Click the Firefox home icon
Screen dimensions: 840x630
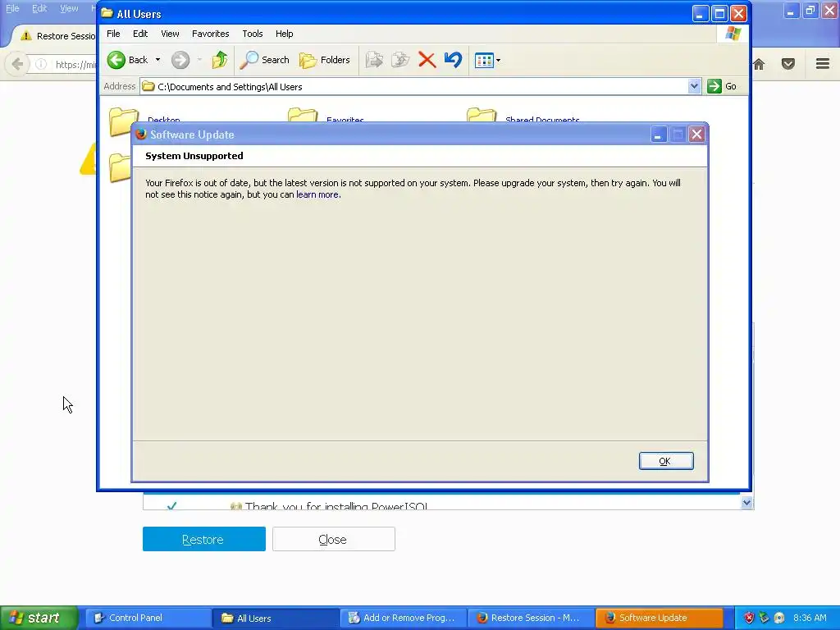759,64
